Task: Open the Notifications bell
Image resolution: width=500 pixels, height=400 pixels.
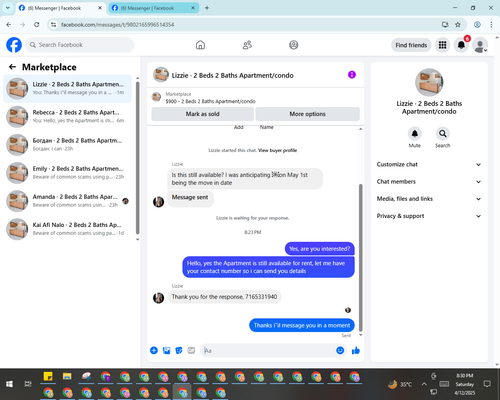Action: pyautogui.click(x=461, y=45)
